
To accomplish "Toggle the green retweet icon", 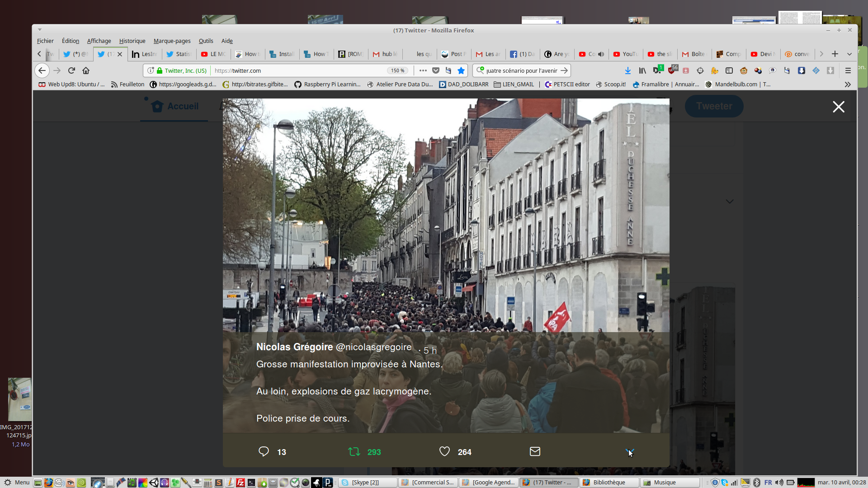I will pyautogui.click(x=354, y=451).
